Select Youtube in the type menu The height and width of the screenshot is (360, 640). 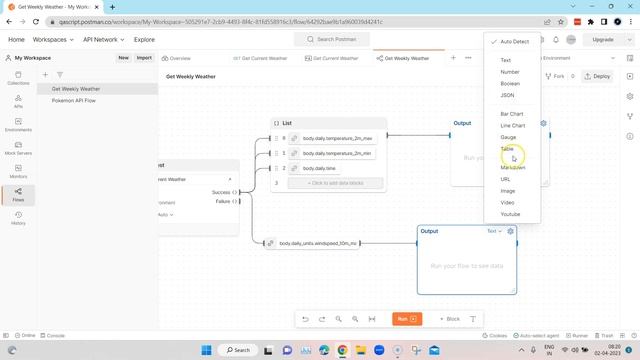coord(512,214)
